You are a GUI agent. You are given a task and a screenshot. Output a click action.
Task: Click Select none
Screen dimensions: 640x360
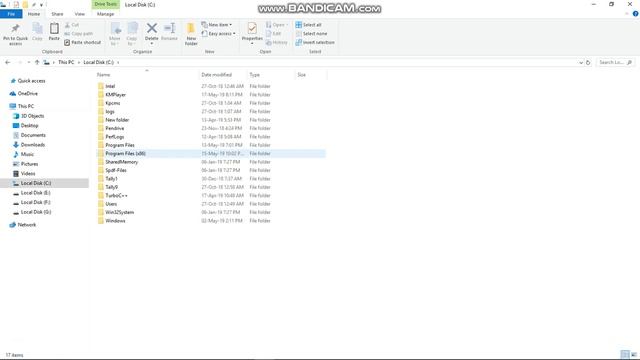(311, 33)
